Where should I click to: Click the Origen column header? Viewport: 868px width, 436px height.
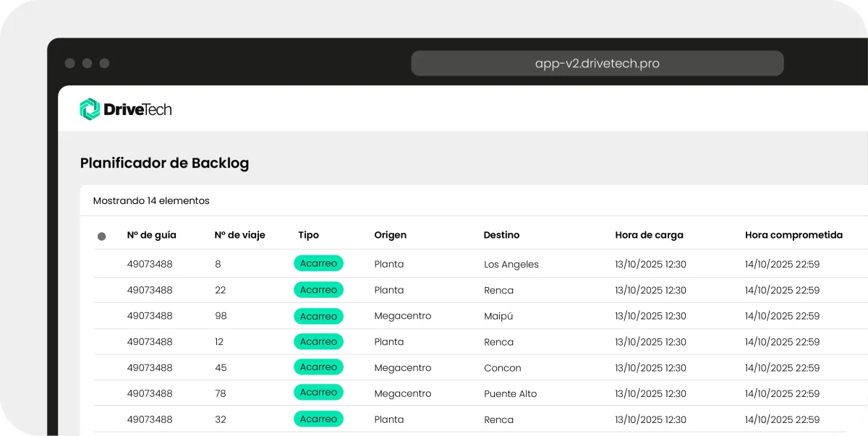[x=391, y=235]
